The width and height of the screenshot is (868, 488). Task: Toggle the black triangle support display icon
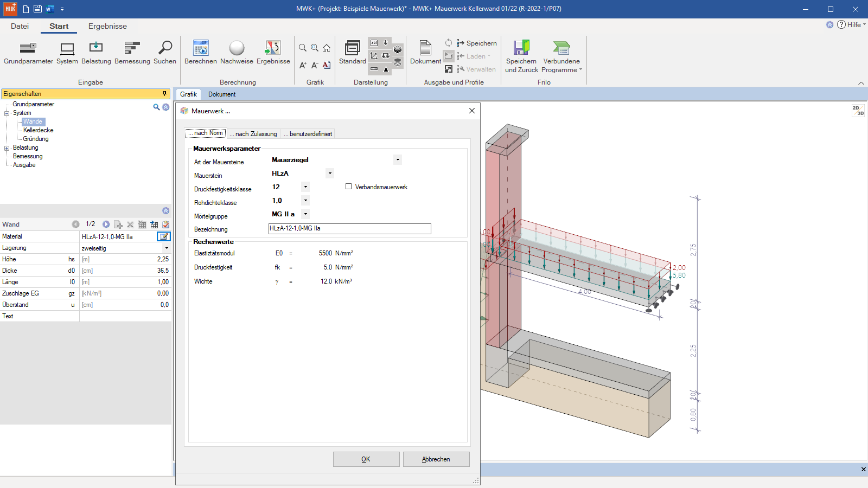tap(386, 69)
